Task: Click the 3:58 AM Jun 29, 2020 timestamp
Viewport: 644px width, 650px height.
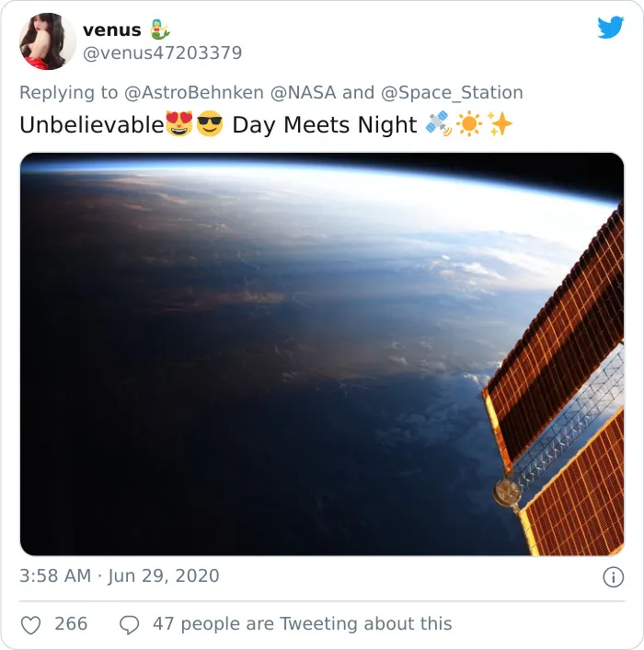Action: click(120, 575)
